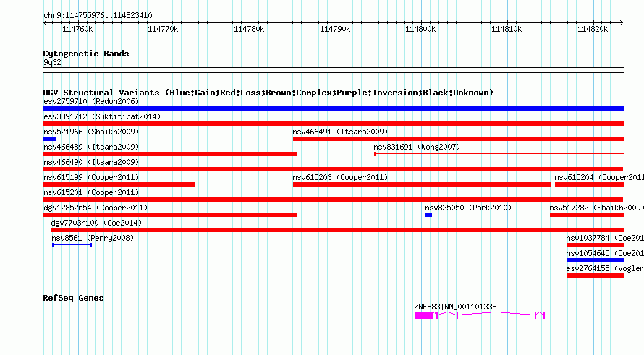Image resolution: width=644 pixels, height=355 pixels.
Task: Open nsv466490 (Itsara2009) variant label
Action: click(x=91, y=162)
